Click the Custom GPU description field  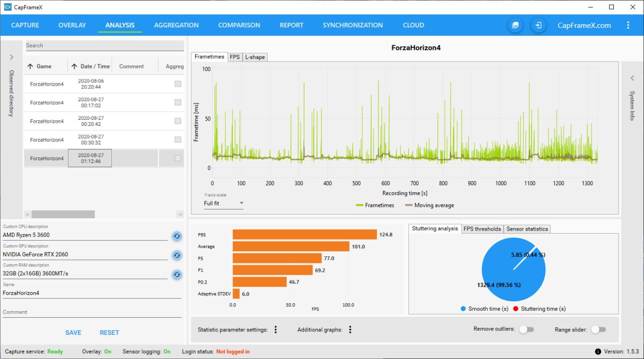tap(85, 255)
